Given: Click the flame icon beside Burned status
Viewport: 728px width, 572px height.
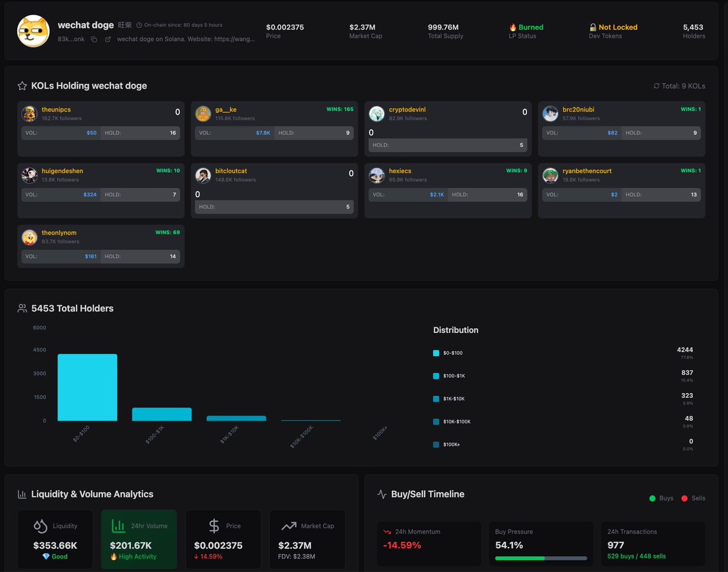Looking at the screenshot, I should pyautogui.click(x=513, y=27).
